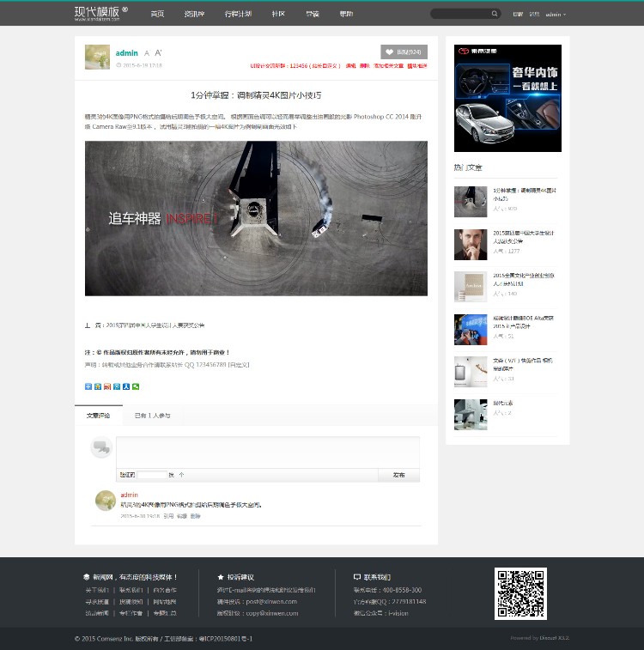Click phone number 400-8558-300 in footer
644x650 pixels.
pos(402,590)
